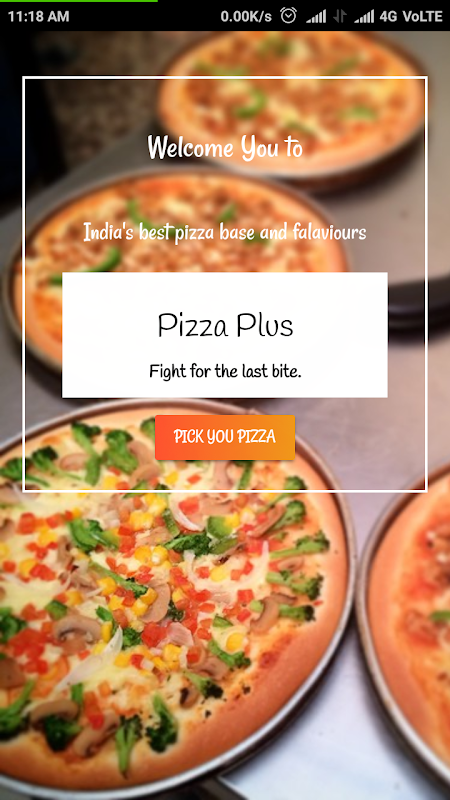Tap the alarm clock status icon
450x800 pixels.
tap(288, 16)
